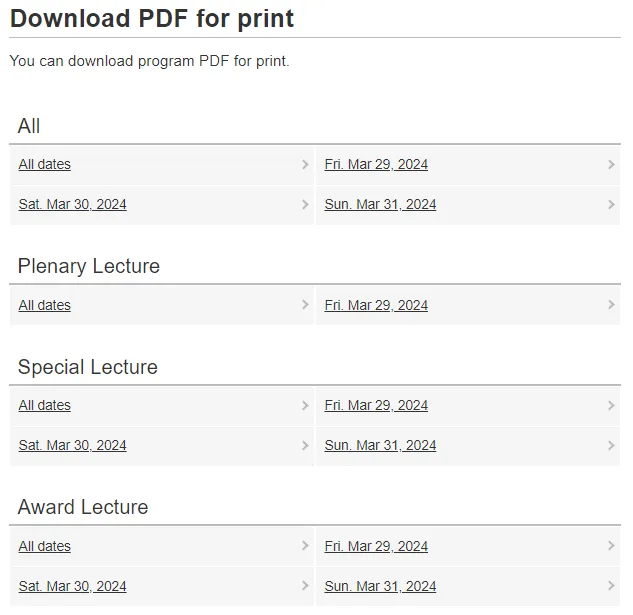
Task: Click chevron beside Plenary Lecture Fri. Mar 29
Action: point(611,306)
